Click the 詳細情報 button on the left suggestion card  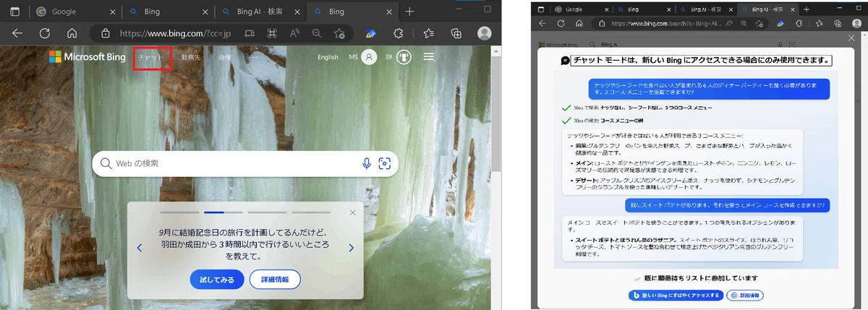[x=275, y=280]
